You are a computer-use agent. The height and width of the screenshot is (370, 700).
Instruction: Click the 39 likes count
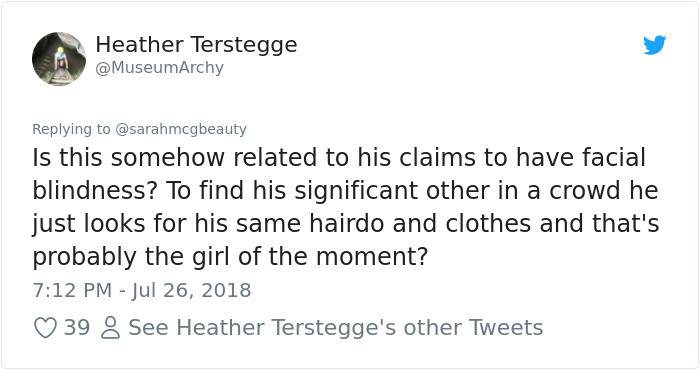pyautogui.click(x=77, y=328)
